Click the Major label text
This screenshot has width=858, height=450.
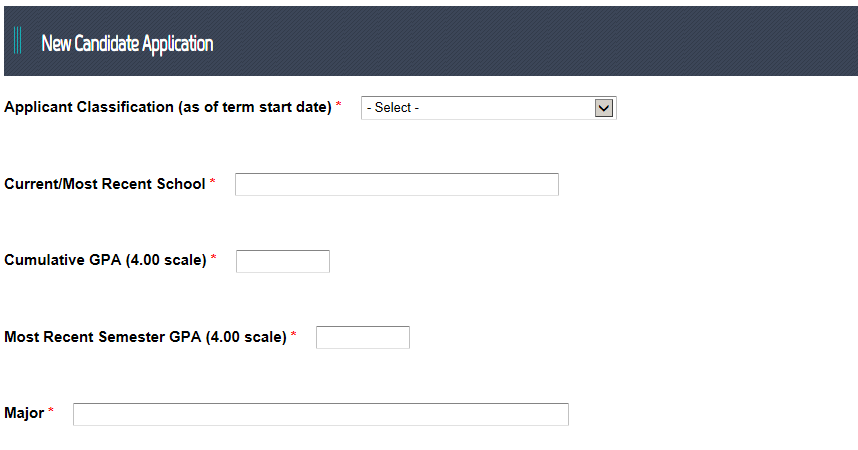click(x=24, y=413)
